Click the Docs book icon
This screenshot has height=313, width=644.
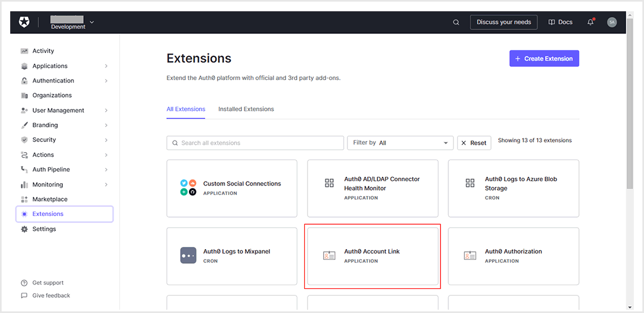pyautogui.click(x=551, y=23)
